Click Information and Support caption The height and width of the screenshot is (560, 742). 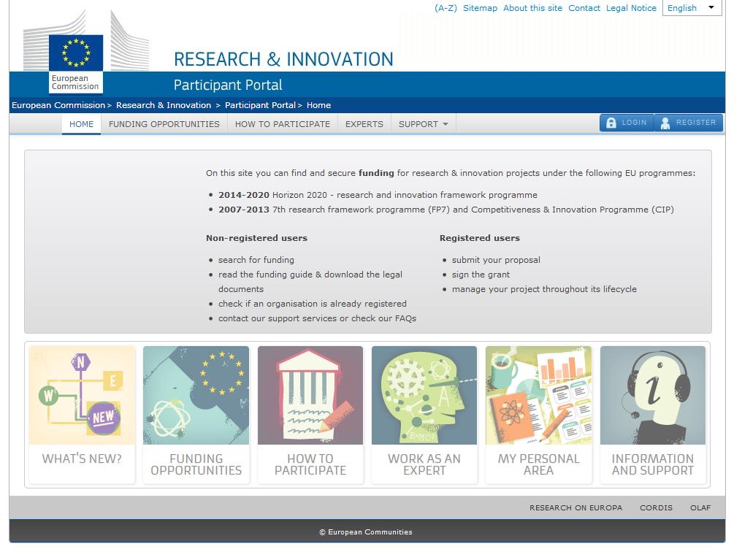pos(653,464)
